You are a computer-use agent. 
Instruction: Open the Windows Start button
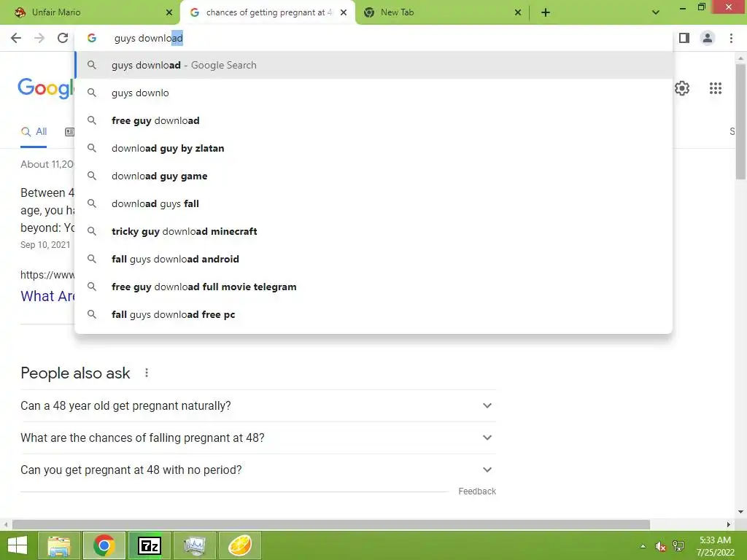(x=18, y=545)
